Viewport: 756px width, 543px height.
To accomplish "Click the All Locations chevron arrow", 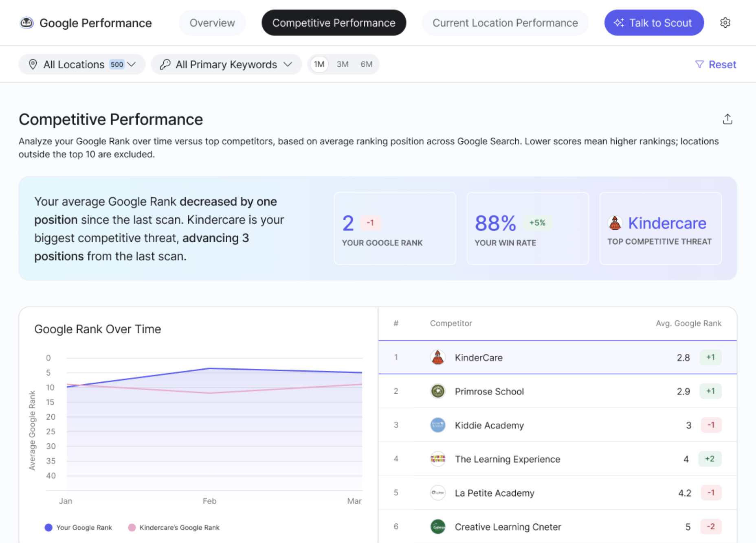I will [132, 64].
